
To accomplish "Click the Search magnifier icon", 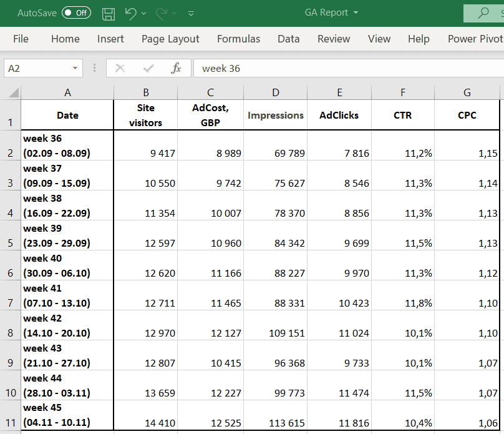I will 483,13.
